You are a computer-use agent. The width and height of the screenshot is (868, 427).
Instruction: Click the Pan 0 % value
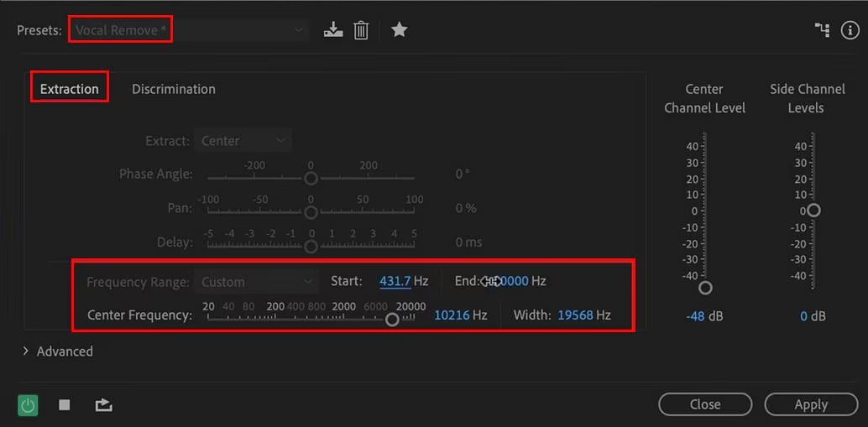466,209
